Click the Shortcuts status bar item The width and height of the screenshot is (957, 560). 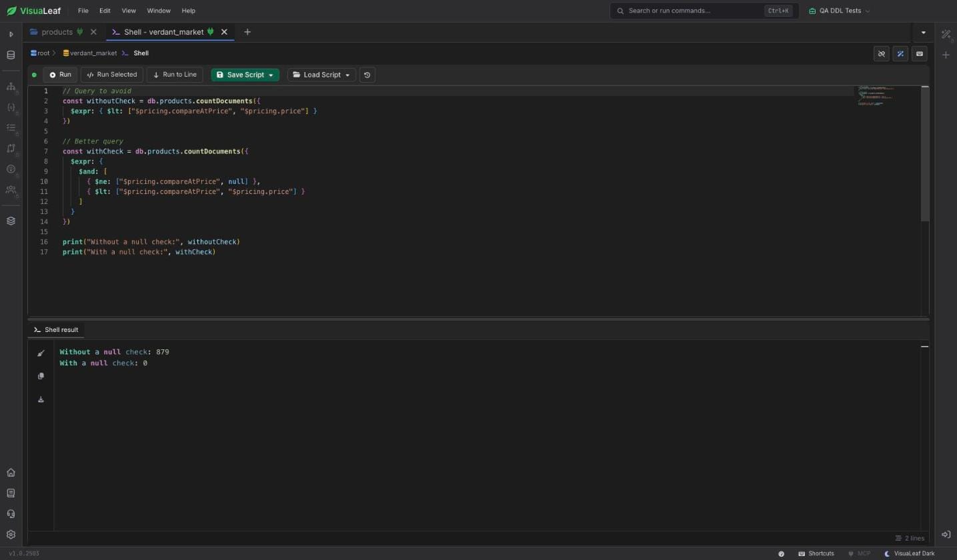point(816,554)
